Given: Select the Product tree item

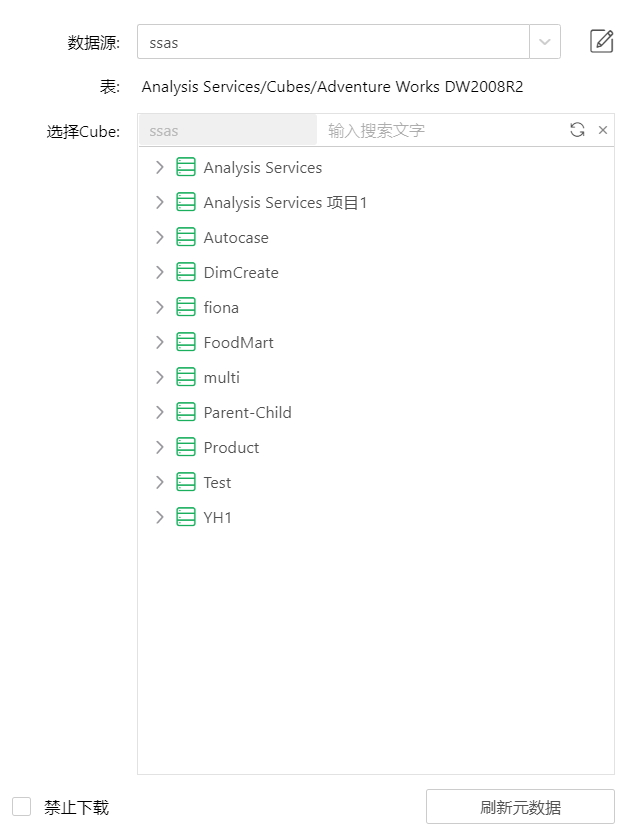Looking at the screenshot, I should point(231,447).
